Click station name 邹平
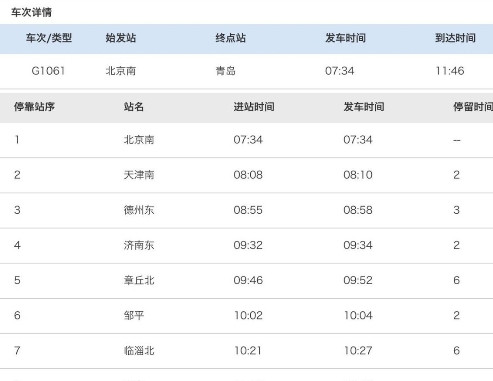This screenshot has width=493, height=381. [x=134, y=315]
